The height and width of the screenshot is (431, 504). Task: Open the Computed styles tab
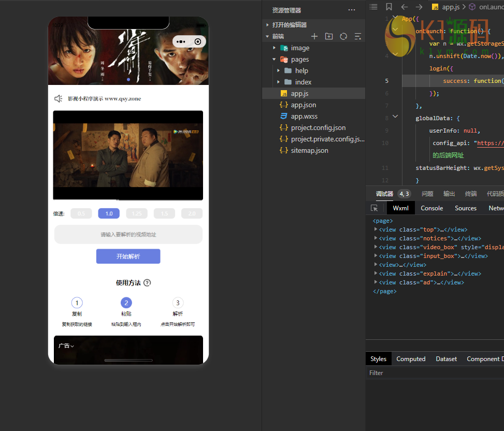(411, 359)
